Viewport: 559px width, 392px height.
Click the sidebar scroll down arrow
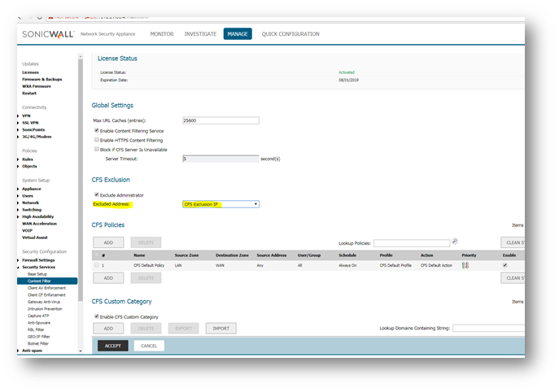[x=81, y=351]
